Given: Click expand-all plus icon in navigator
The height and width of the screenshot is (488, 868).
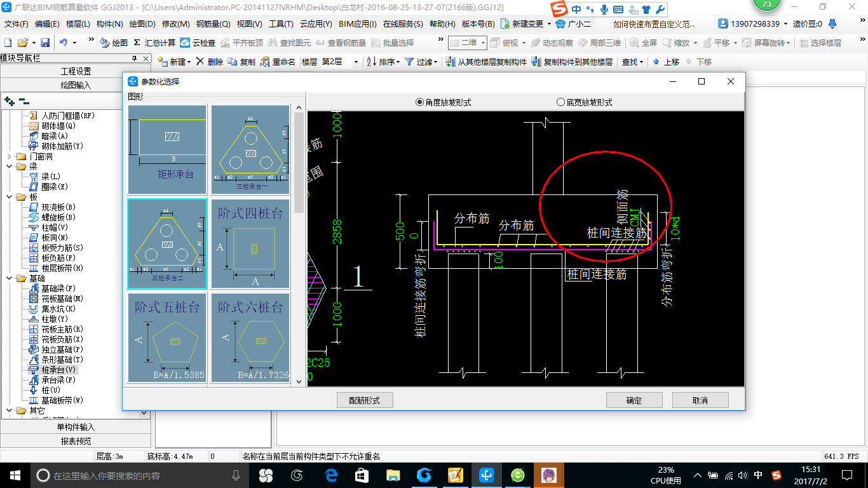Looking at the screenshot, I should [9, 101].
